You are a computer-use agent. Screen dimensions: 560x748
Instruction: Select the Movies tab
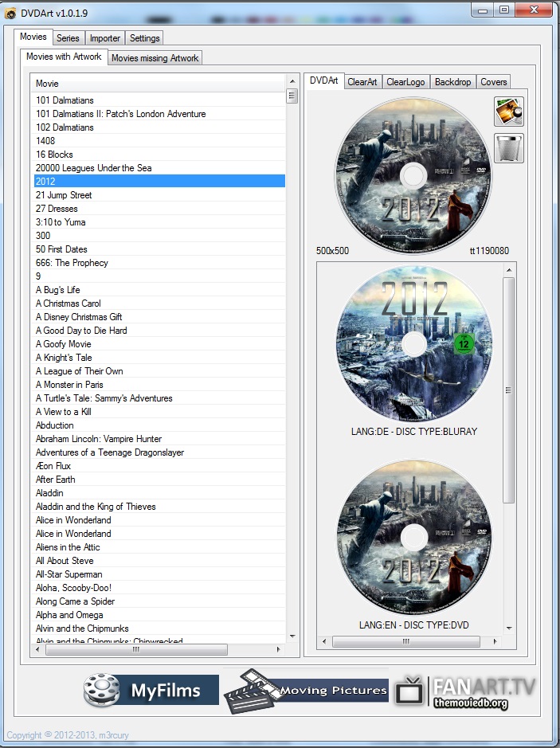pyautogui.click(x=33, y=37)
